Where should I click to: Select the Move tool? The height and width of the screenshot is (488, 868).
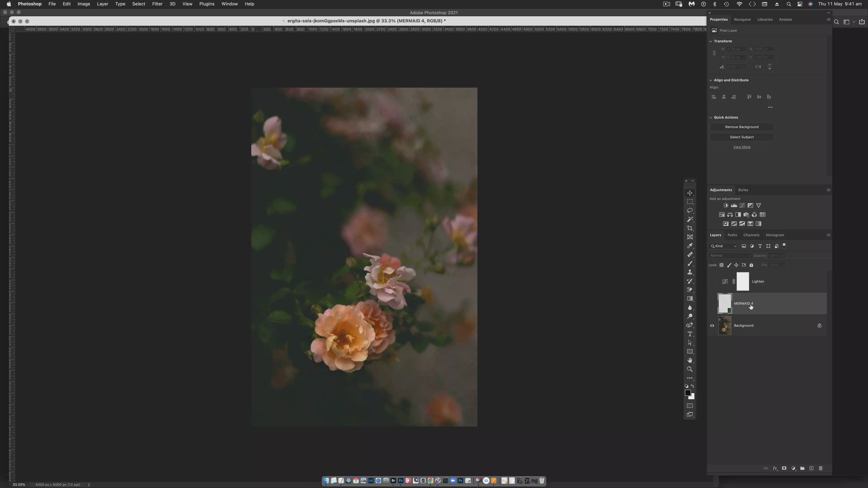(690, 193)
